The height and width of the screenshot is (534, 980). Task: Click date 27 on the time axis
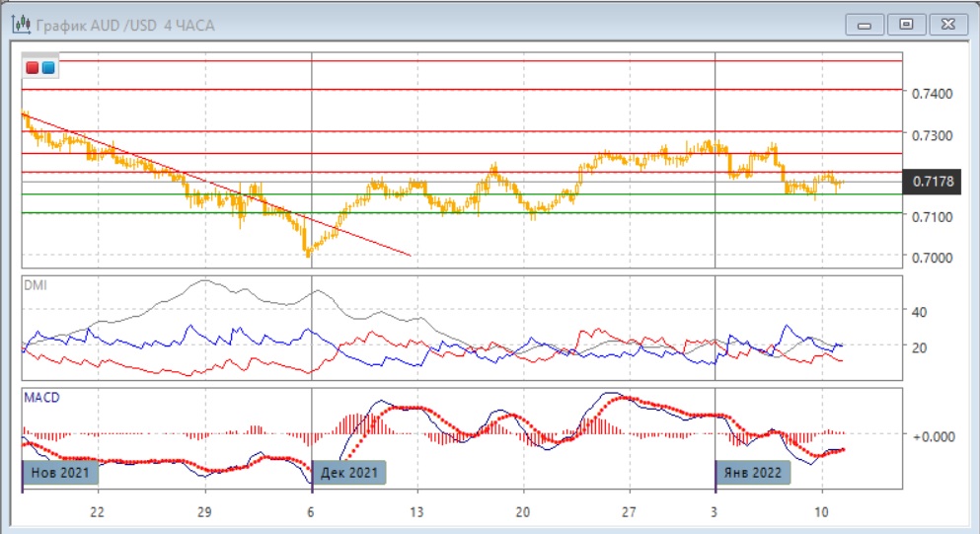point(629,512)
